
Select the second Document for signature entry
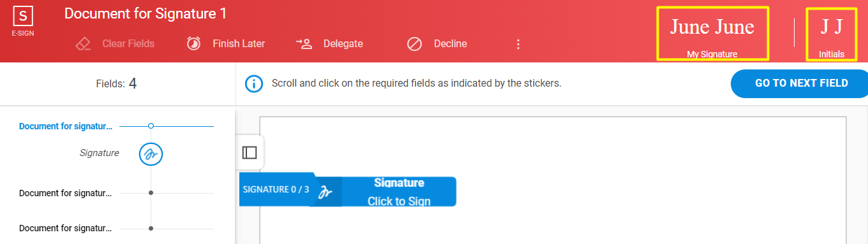(66, 193)
